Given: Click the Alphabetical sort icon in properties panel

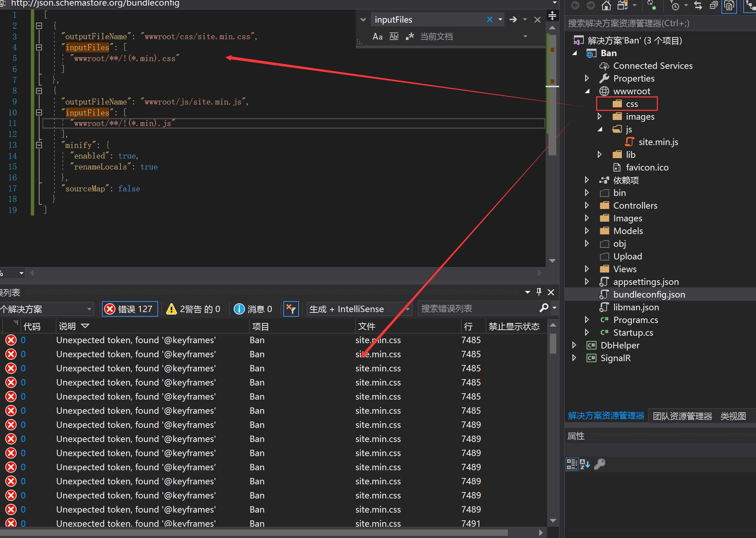Looking at the screenshot, I should [x=585, y=464].
